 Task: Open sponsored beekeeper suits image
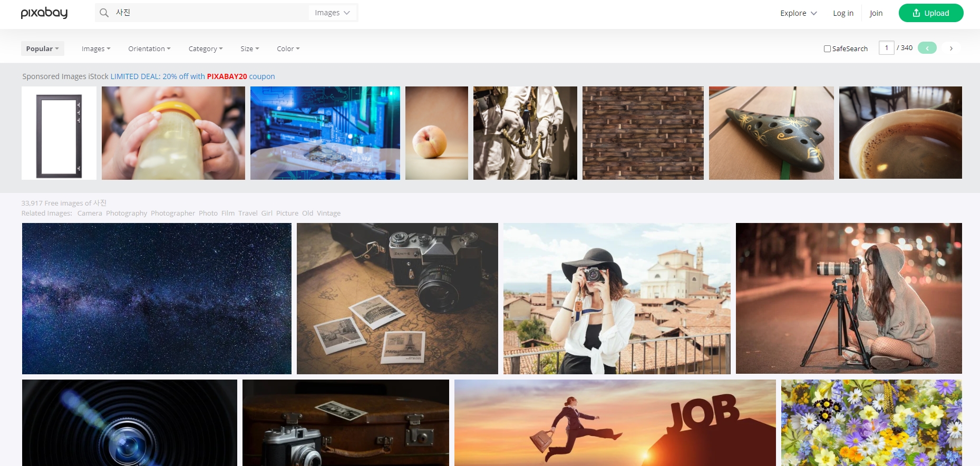coord(525,133)
